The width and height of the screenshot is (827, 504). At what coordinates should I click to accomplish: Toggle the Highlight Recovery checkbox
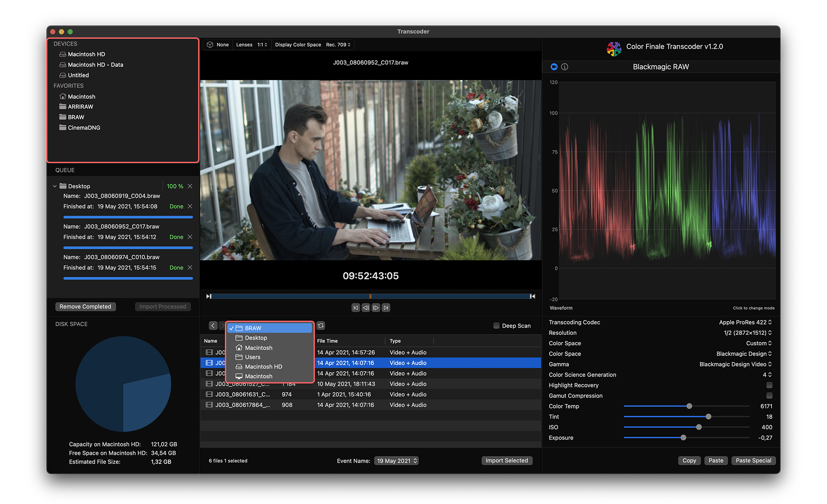(x=769, y=385)
